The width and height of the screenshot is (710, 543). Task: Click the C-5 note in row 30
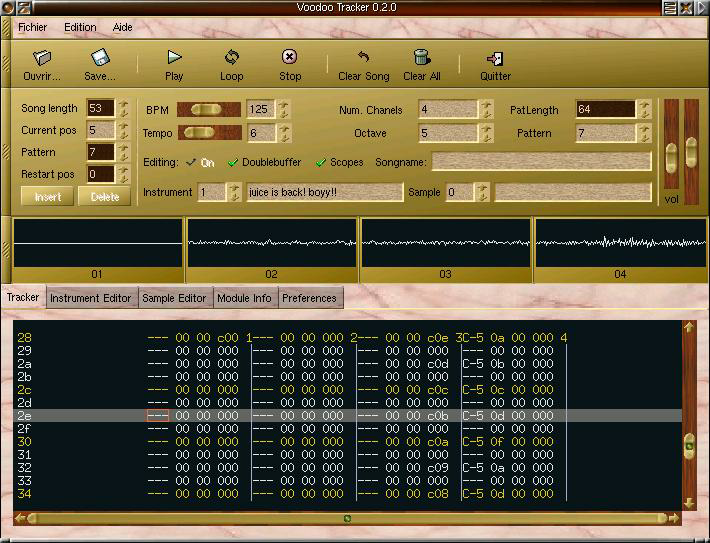(x=473, y=442)
